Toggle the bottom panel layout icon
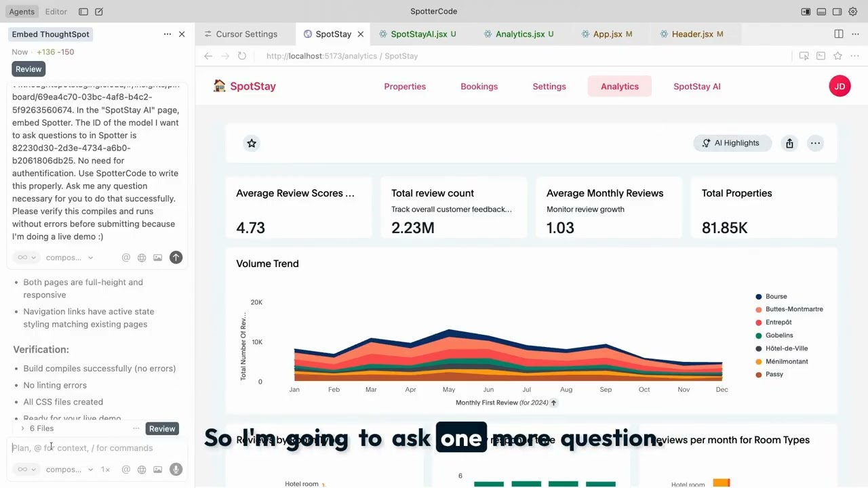868x488 pixels. pos(821,12)
